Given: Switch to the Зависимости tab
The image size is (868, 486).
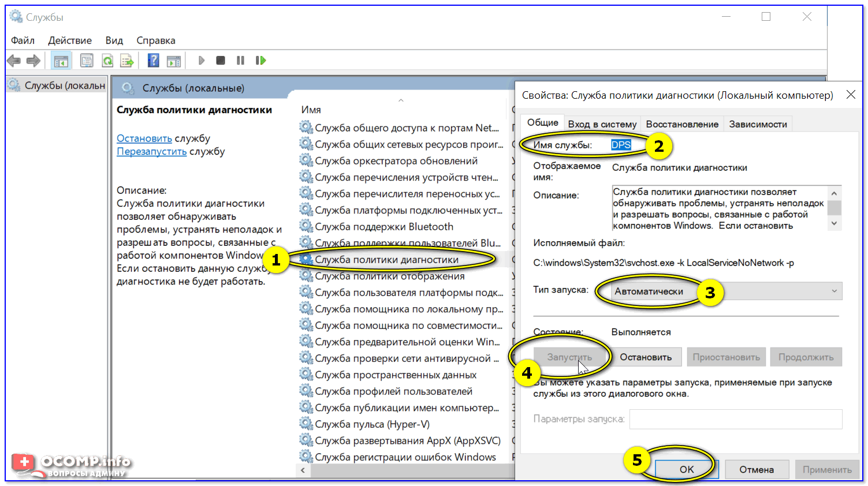Looking at the screenshot, I should [758, 124].
